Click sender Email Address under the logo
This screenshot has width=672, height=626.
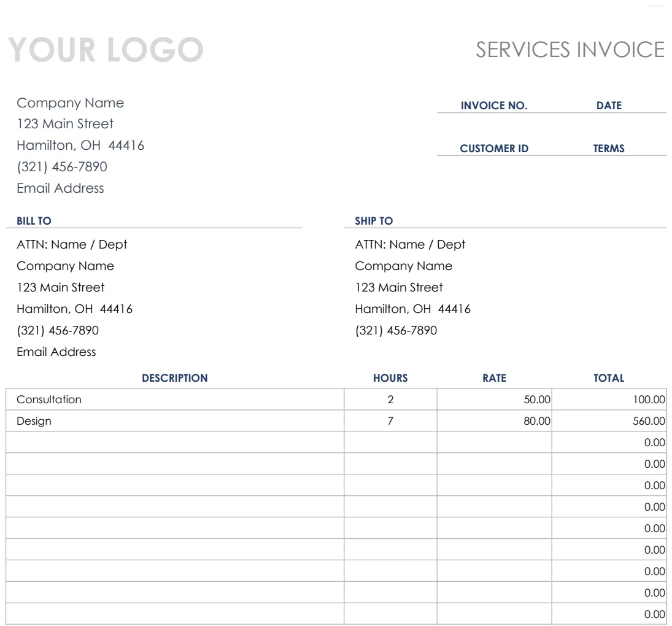coord(60,188)
